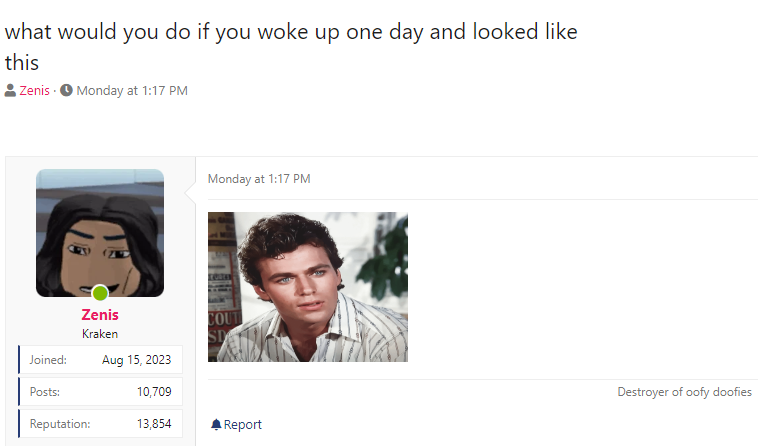The width and height of the screenshot is (758, 446).
Task: Click the clock icon in the thread header
Action: point(66,91)
